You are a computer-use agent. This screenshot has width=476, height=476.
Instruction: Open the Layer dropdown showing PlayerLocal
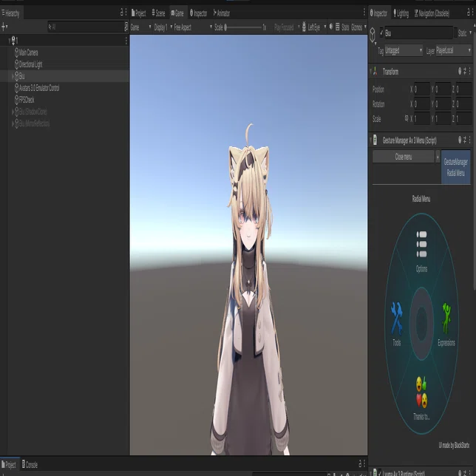point(454,50)
